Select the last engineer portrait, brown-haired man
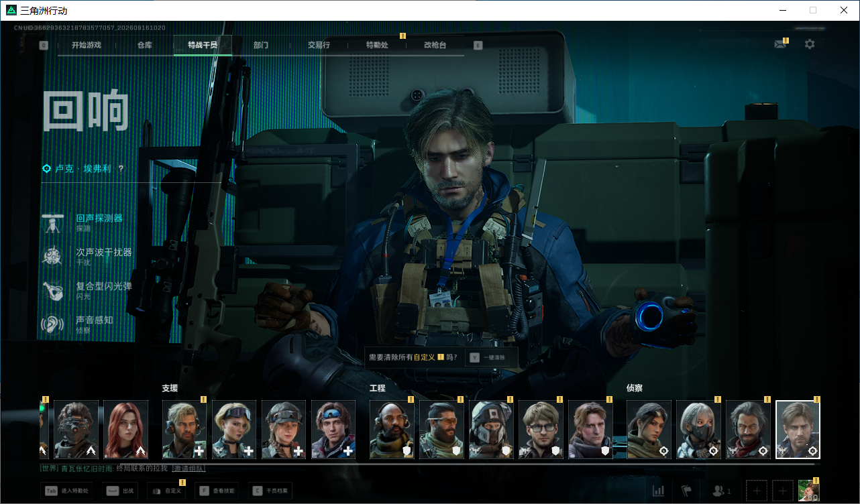 click(x=590, y=430)
